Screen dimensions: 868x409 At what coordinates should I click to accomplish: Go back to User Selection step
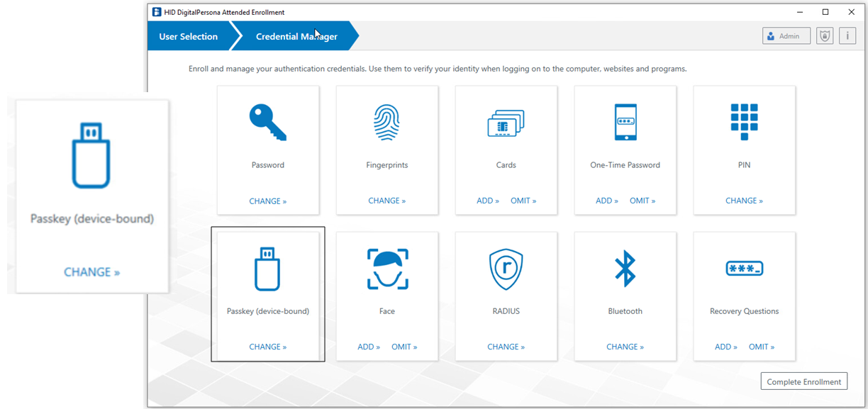pos(188,36)
